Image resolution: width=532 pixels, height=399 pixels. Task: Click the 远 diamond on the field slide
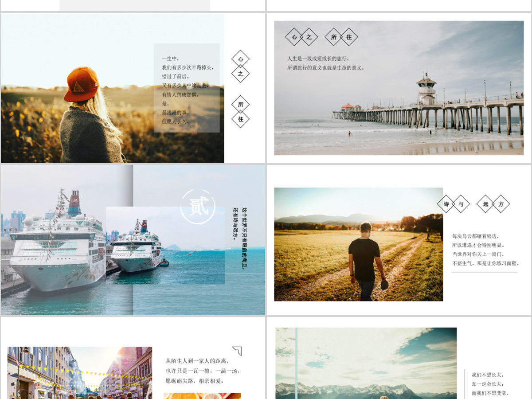tap(485, 204)
